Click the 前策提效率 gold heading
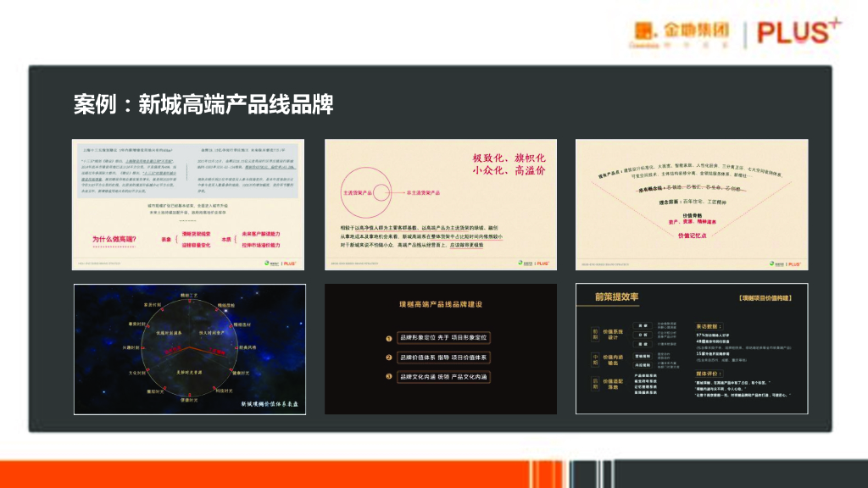 (617, 297)
